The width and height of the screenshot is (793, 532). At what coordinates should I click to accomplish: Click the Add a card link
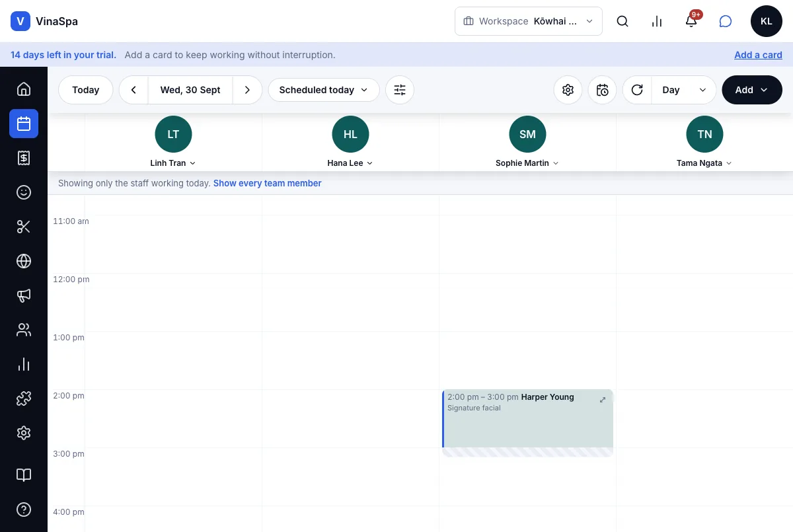[x=758, y=55]
